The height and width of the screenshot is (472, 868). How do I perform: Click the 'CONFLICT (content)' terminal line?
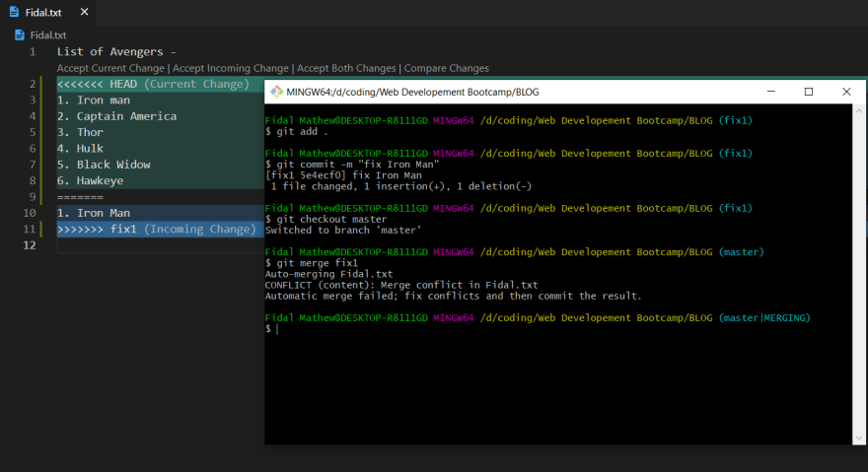click(x=401, y=285)
